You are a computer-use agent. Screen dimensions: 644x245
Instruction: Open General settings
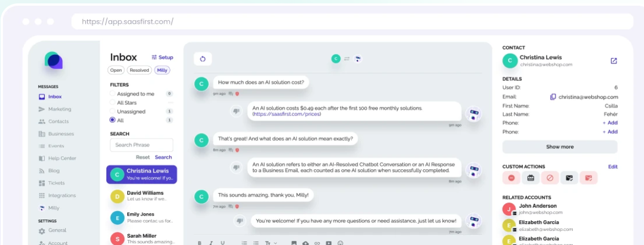coord(52,231)
